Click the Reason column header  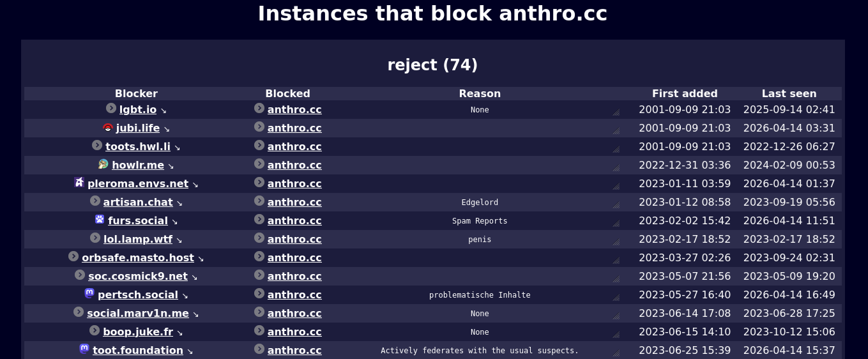coord(480,94)
